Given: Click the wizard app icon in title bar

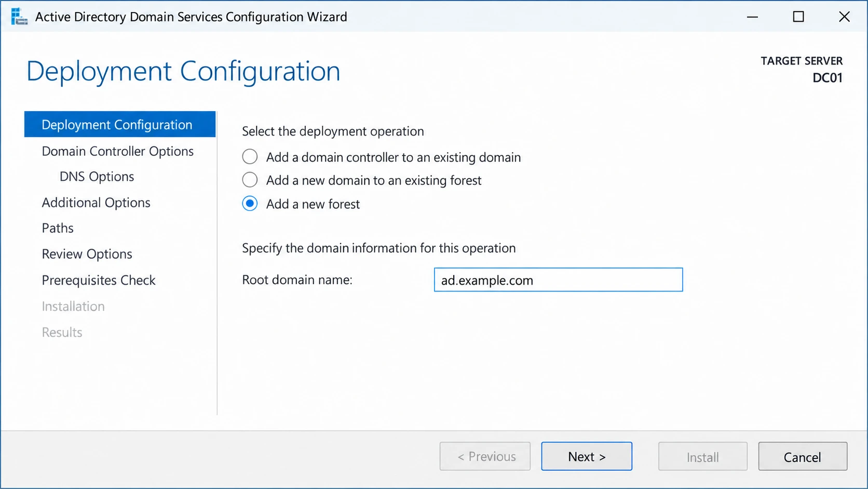Looking at the screenshot, I should click(x=19, y=17).
